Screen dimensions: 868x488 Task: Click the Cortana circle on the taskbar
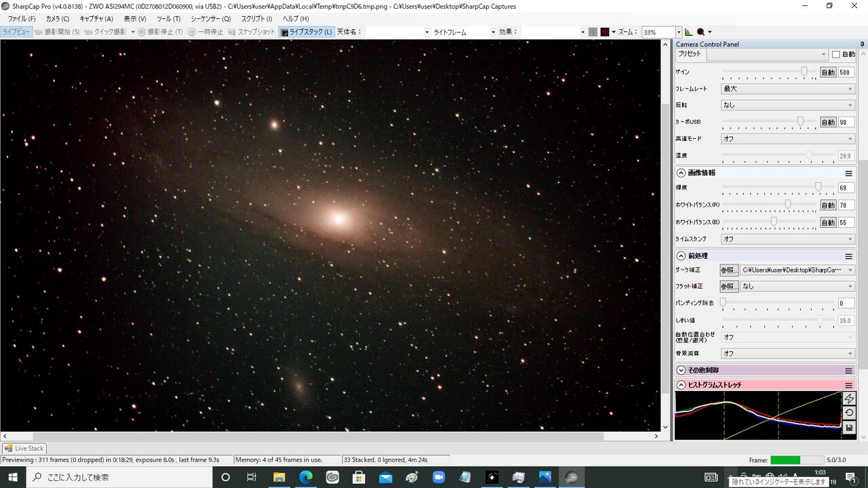(226, 477)
